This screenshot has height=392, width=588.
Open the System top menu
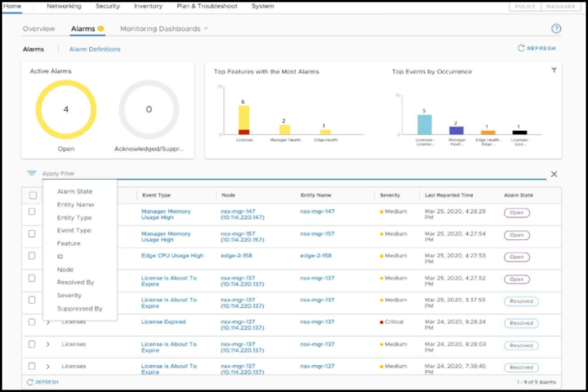click(262, 7)
